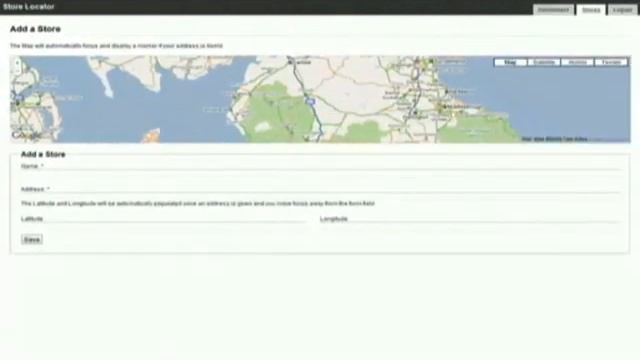Viewport: 640px width, 360px height.
Task: Click the Save button
Action: pyautogui.click(x=32, y=240)
